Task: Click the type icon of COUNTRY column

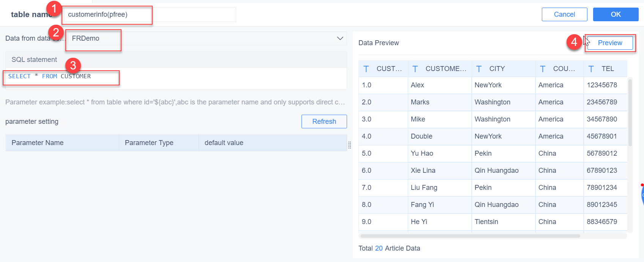Action: point(543,69)
